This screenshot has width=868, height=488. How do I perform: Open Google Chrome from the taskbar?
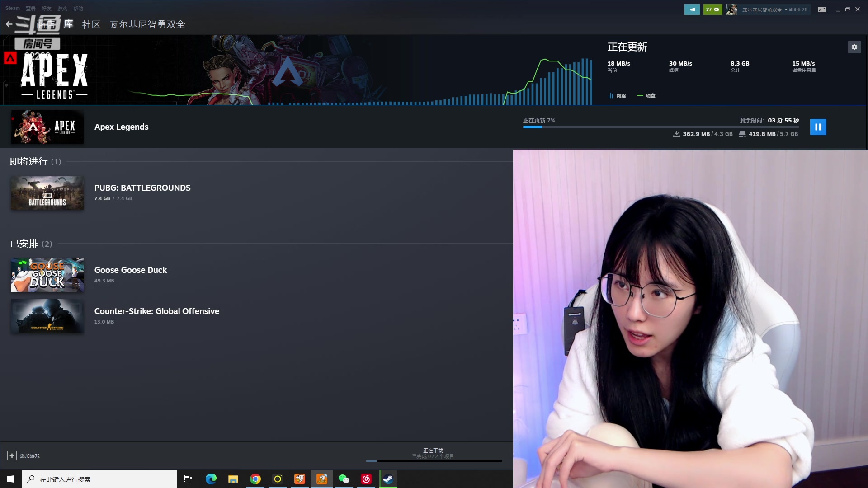[255, 479]
